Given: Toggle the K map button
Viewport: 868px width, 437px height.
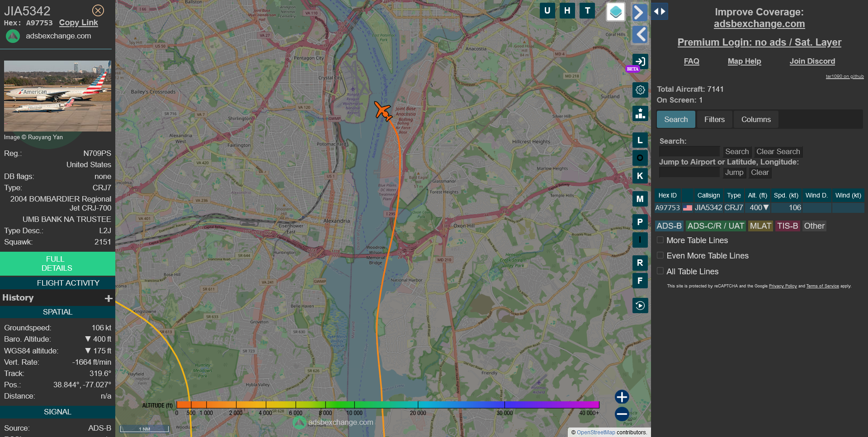Looking at the screenshot, I should (x=640, y=176).
